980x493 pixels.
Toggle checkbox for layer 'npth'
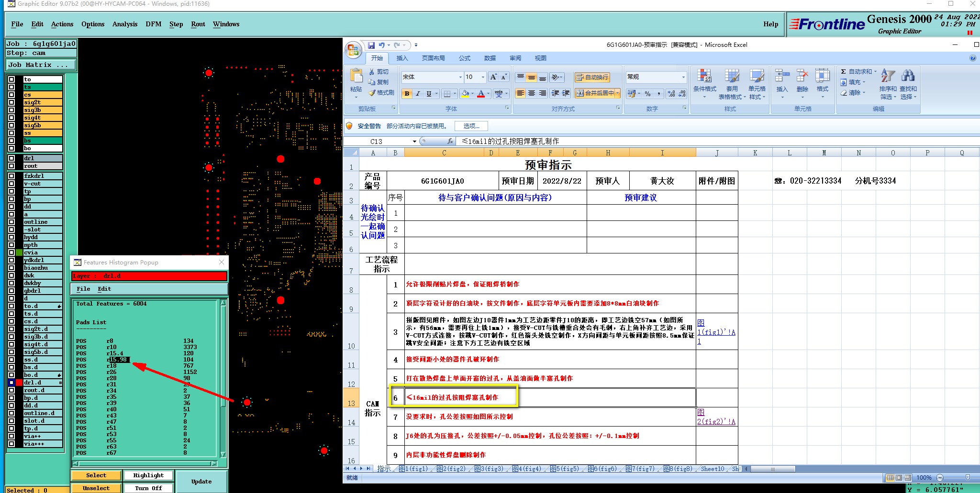coord(11,245)
